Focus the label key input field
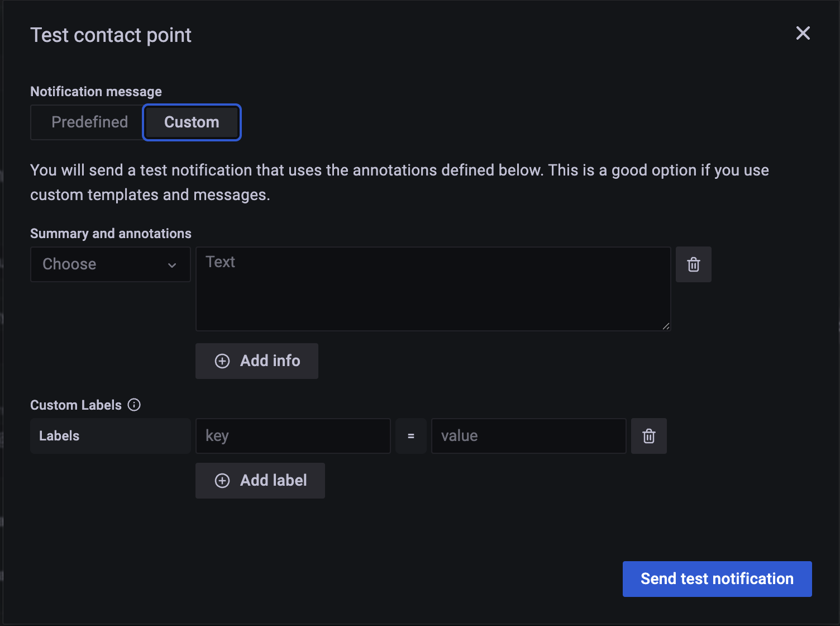The height and width of the screenshot is (626, 840). [293, 436]
